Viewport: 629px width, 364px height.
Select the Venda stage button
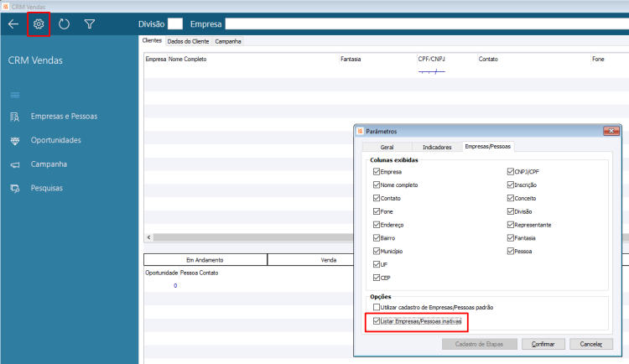[310, 260]
